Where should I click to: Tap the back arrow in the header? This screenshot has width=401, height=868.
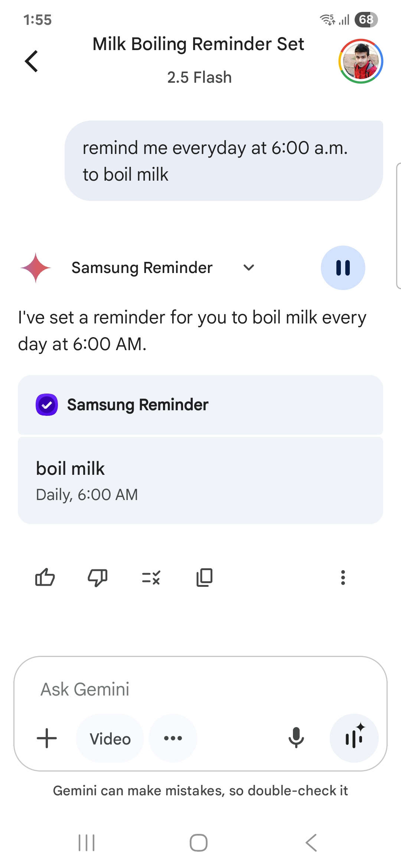click(32, 61)
